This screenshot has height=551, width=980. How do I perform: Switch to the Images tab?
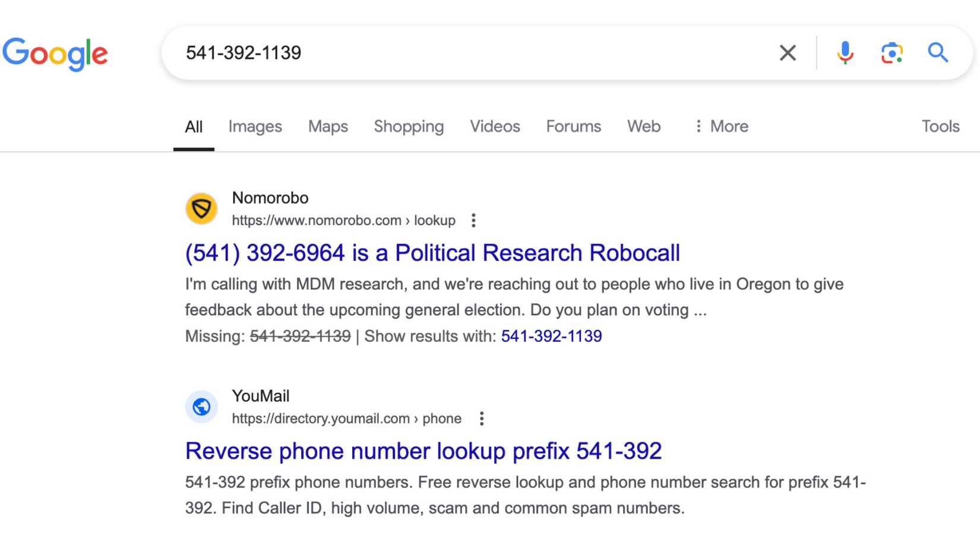click(x=255, y=126)
